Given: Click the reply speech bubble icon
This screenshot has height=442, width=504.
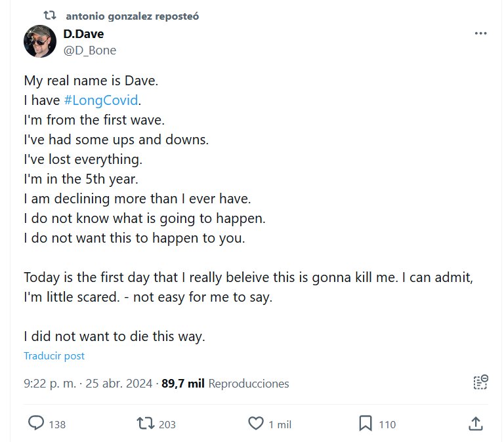Looking at the screenshot, I should pyautogui.click(x=35, y=424).
